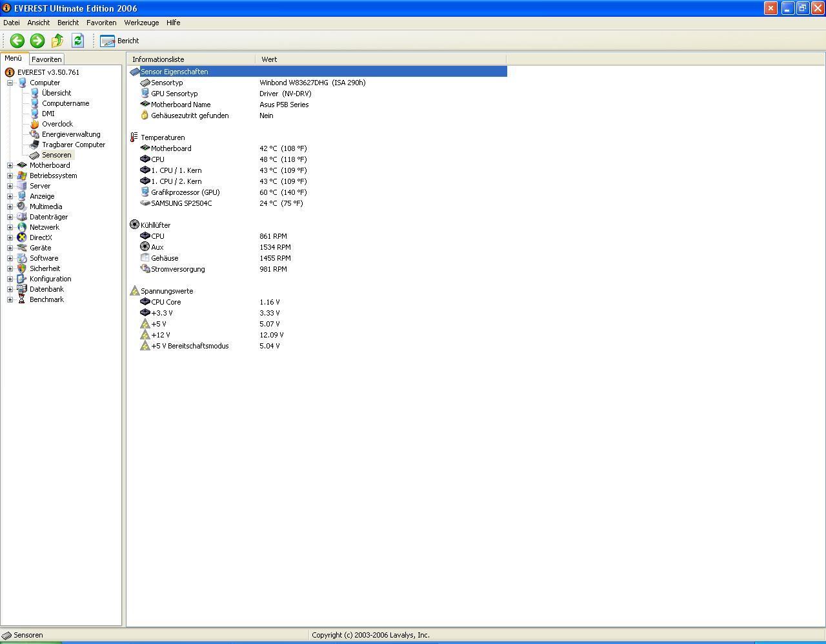
Task: Click the Informationsliste column header
Action: (191, 59)
